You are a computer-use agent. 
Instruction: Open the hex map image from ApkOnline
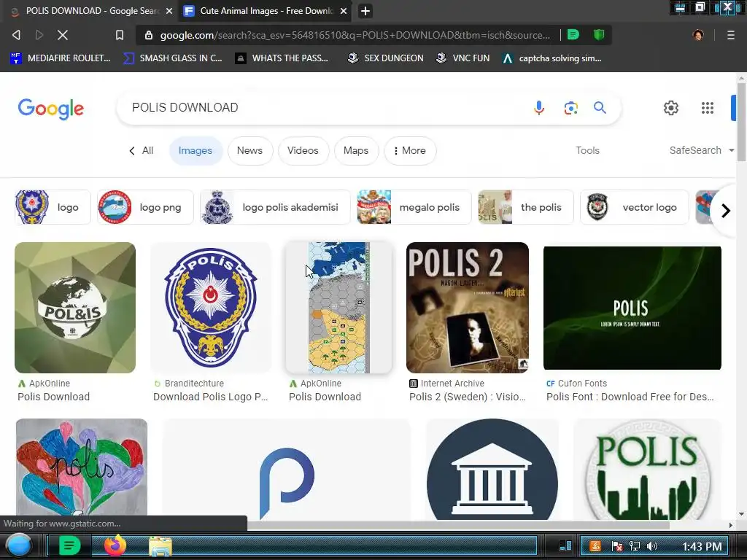[x=338, y=308]
